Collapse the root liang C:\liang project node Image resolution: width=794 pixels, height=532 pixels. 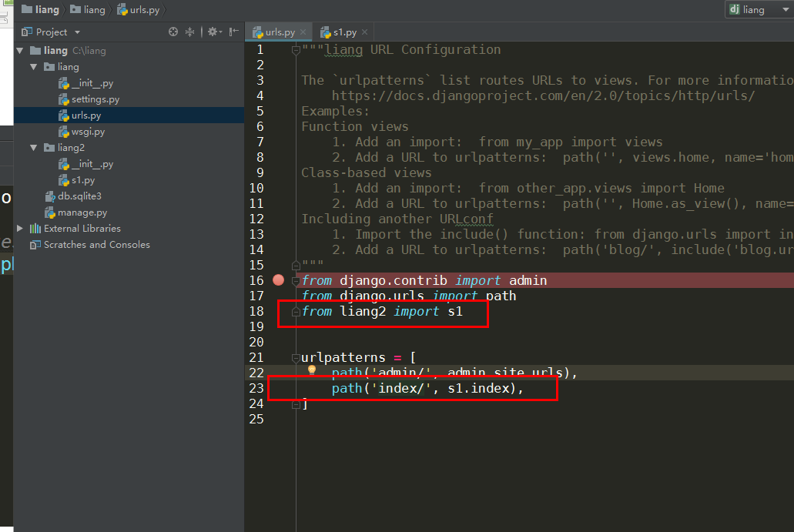[x=20, y=51]
